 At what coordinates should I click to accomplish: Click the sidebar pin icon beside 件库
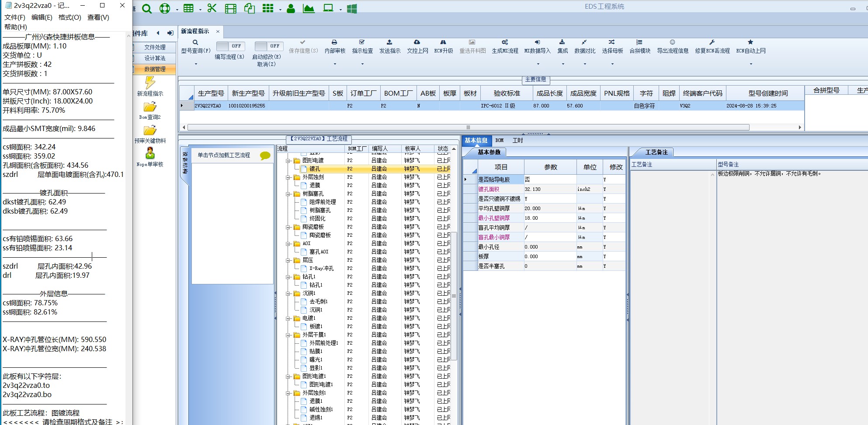pyautogui.click(x=170, y=33)
